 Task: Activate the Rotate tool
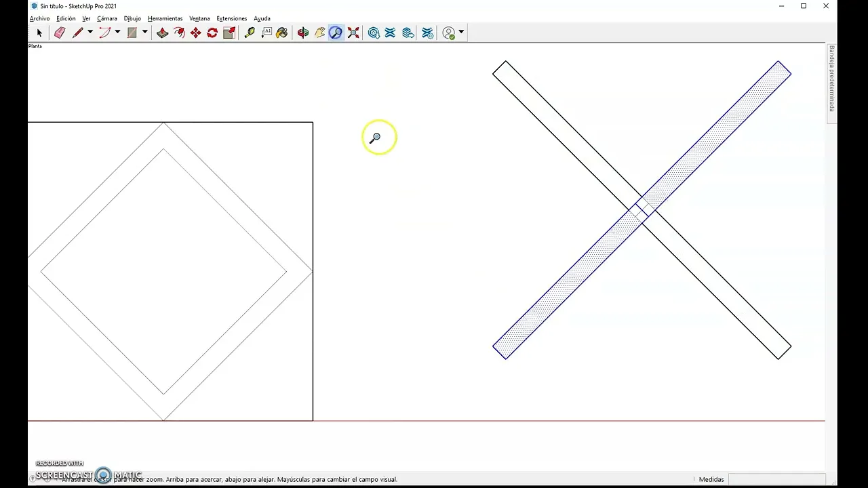click(x=212, y=33)
